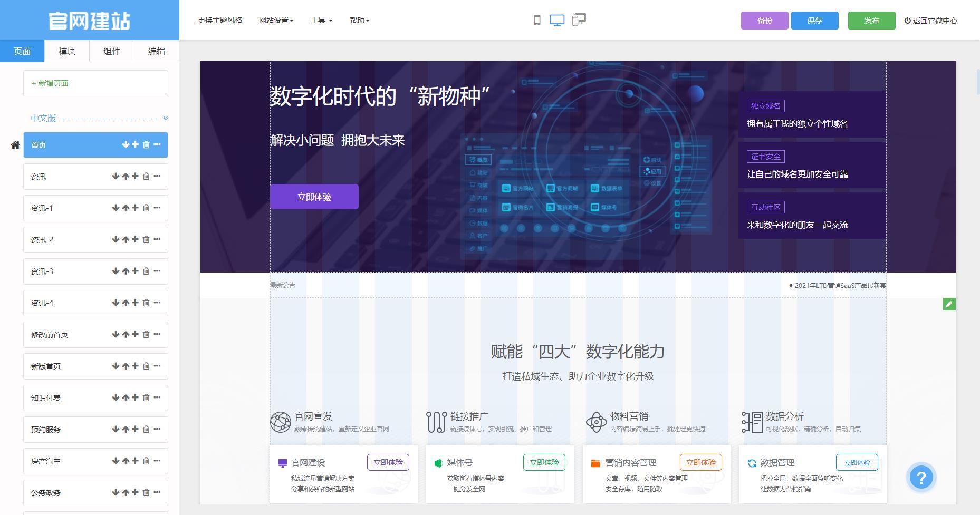Click the green 发布 button
This screenshot has width=980, height=515.
872,21
